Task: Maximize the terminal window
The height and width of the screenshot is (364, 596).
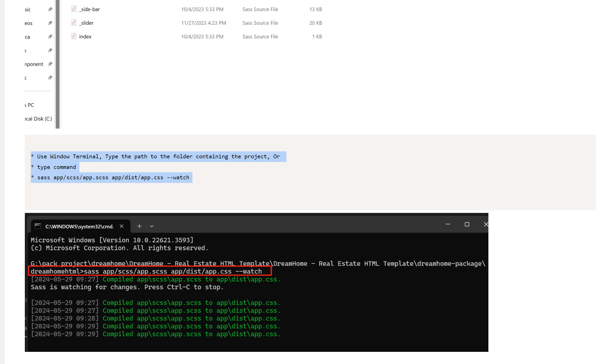Action: click(x=467, y=224)
